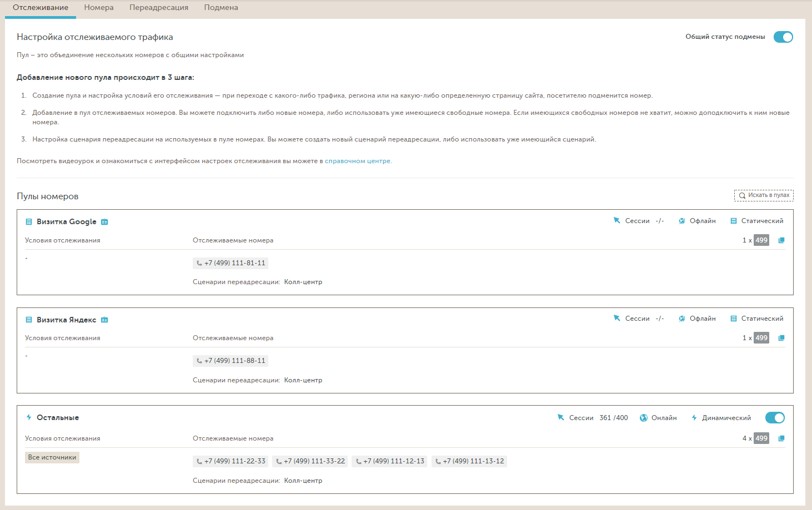The width and height of the screenshot is (812, 510).
Task: Toggle Общий статус подмены switch
Action: [x=783, y=37]
